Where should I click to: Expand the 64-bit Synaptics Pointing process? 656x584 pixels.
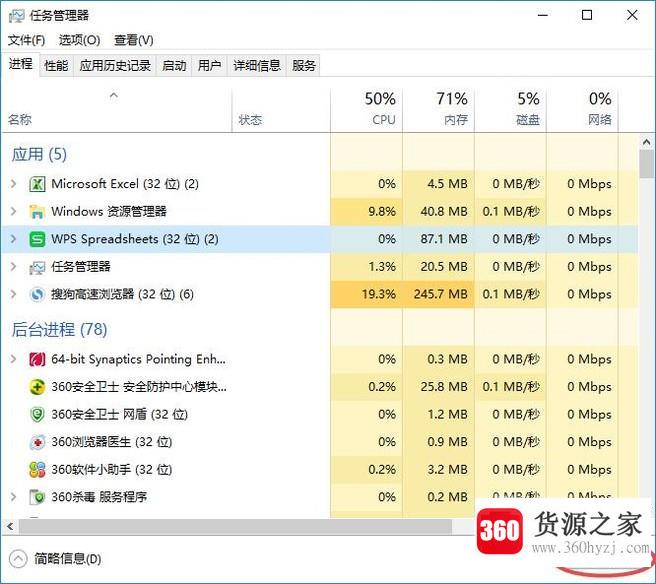pos(13,359)
